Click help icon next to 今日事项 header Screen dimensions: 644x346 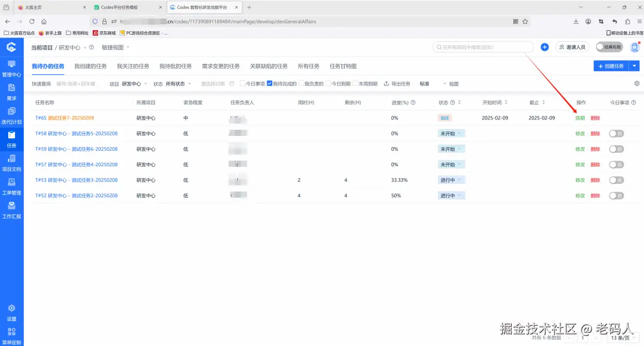(x=633, y=102)
